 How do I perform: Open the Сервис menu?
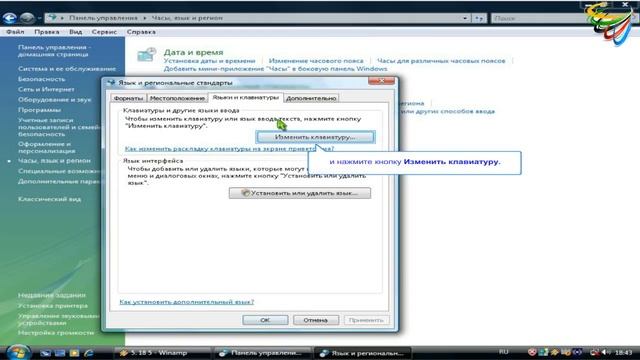(x=104, y=32)
